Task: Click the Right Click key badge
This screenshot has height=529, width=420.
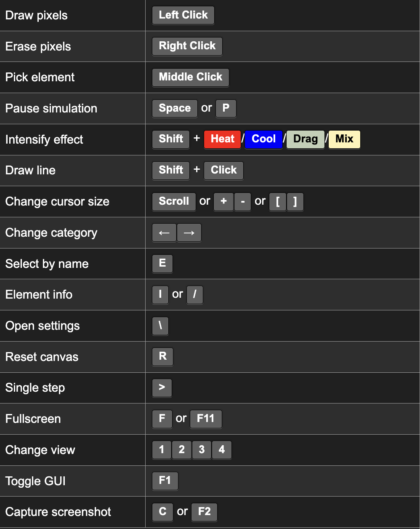Action: coord(187,46)
